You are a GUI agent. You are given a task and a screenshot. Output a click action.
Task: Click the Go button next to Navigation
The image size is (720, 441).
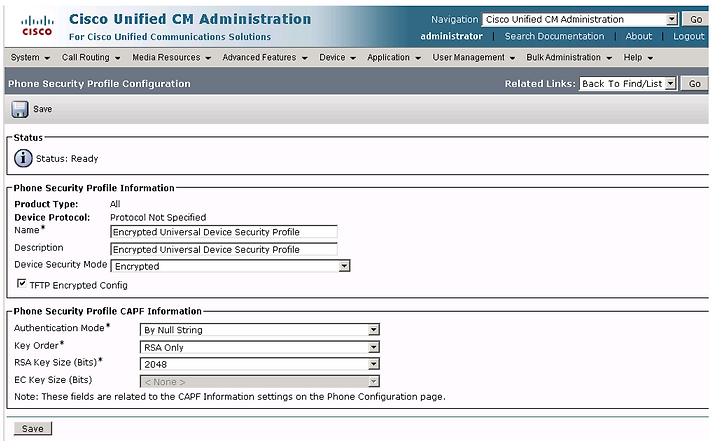[x=695, y=19]
